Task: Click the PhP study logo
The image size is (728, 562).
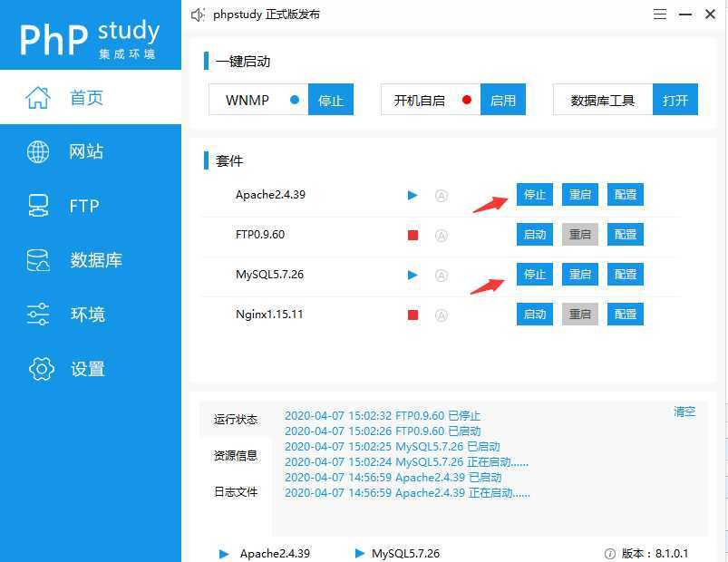Action: click(90, 38)
